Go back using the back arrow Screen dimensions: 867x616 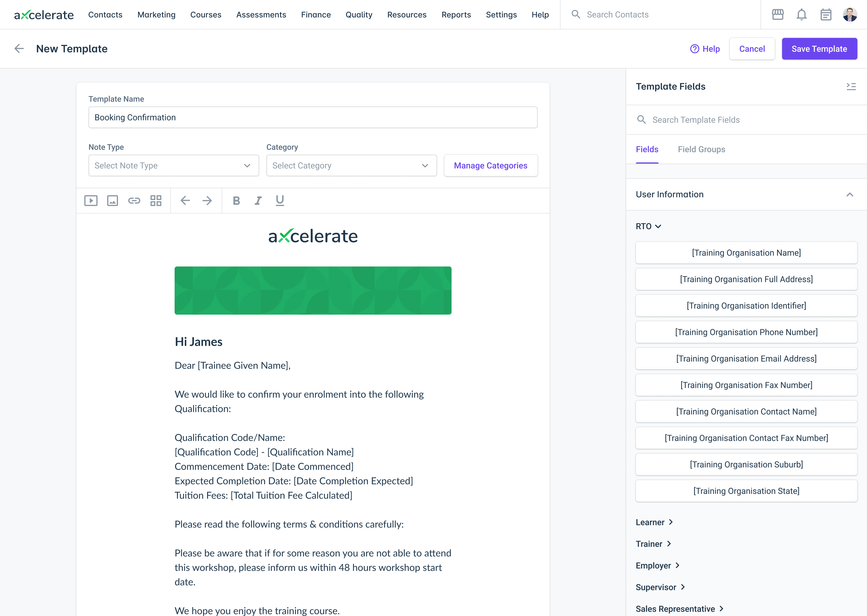pyautogui.click(x=19, y=49)
